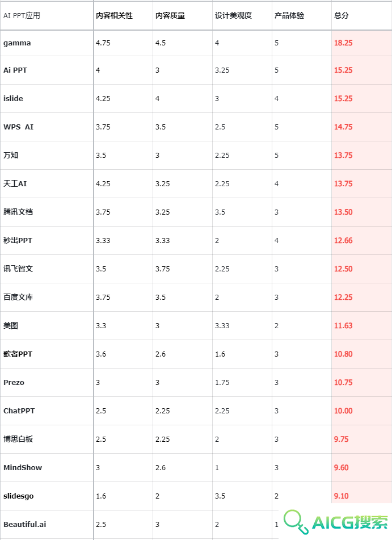Click the 百度文库 total score 12.25
Image resolution: width=392 pixels, height=540 pixels.
343,297
